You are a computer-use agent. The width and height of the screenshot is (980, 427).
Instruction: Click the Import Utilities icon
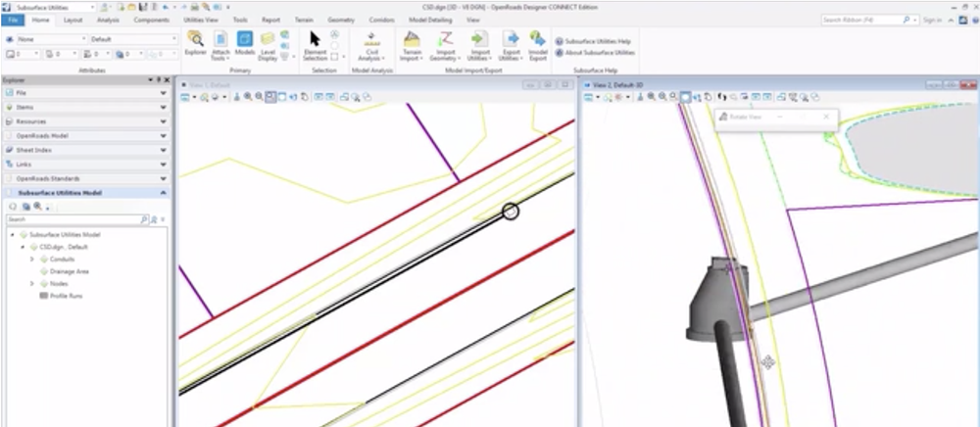pyautogui.click(x=480, y=45)
